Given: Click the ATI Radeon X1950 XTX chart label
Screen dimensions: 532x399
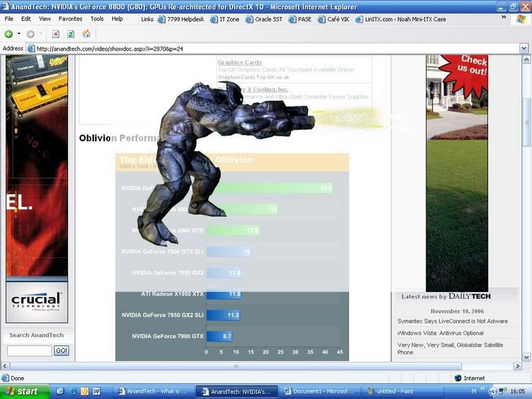Looking at the screenshot, I should point(172,294).
